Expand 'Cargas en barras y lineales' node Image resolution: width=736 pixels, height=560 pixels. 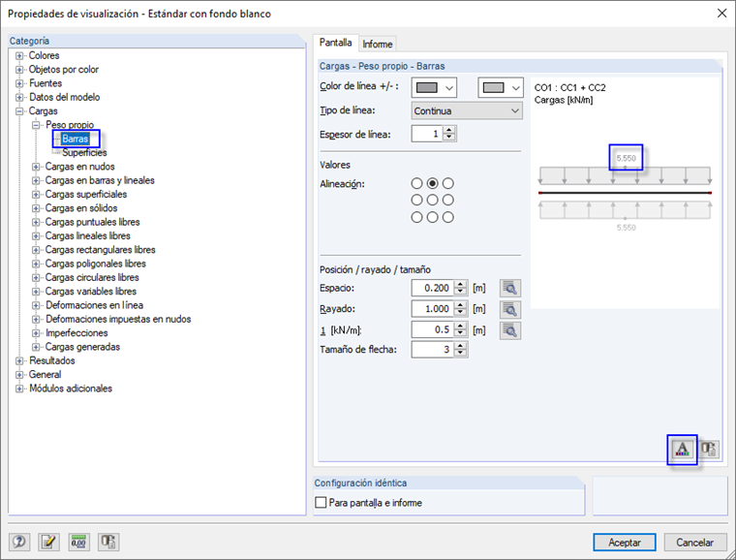coord(36,181)
